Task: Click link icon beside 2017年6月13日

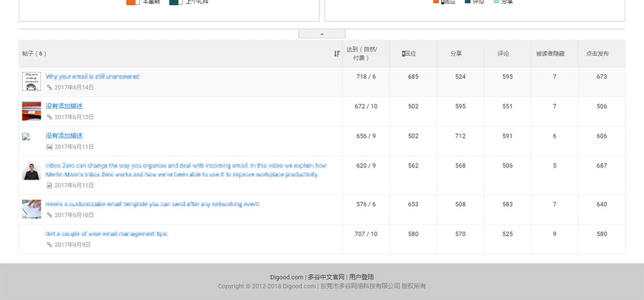Action: point(50,117)
